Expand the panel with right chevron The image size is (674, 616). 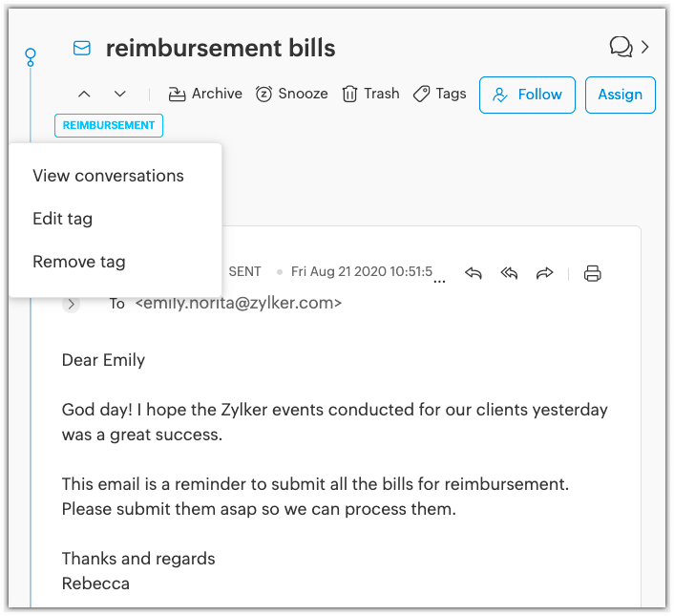click(646, 47)
